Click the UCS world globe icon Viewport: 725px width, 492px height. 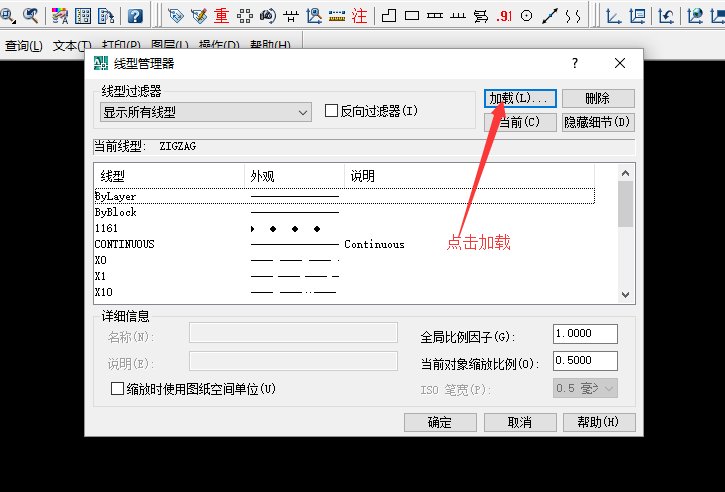click(695, 16)
